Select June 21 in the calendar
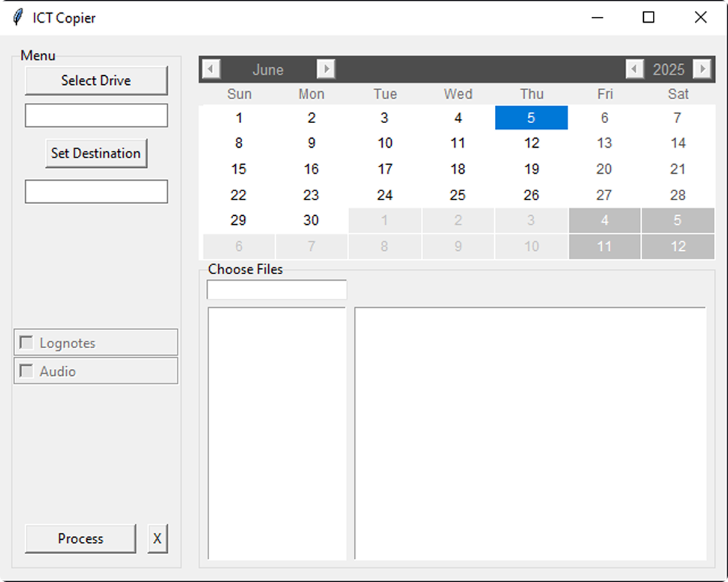Viewport: 728px width, 582px height. point(678,169)
